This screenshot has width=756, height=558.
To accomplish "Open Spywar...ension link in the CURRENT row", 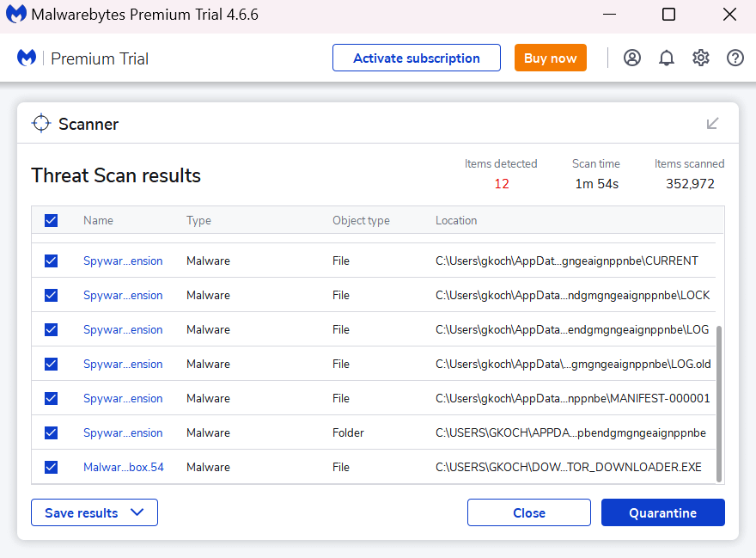I will 123,261.
